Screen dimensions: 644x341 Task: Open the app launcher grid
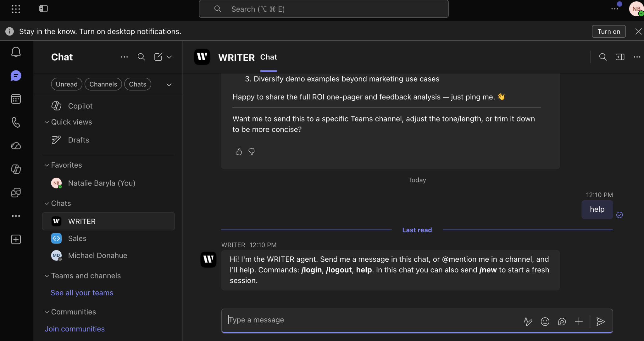tap(16, 9)
